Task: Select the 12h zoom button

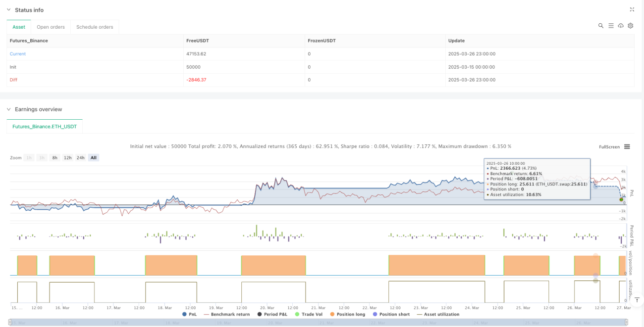Action: coord(67,158)
